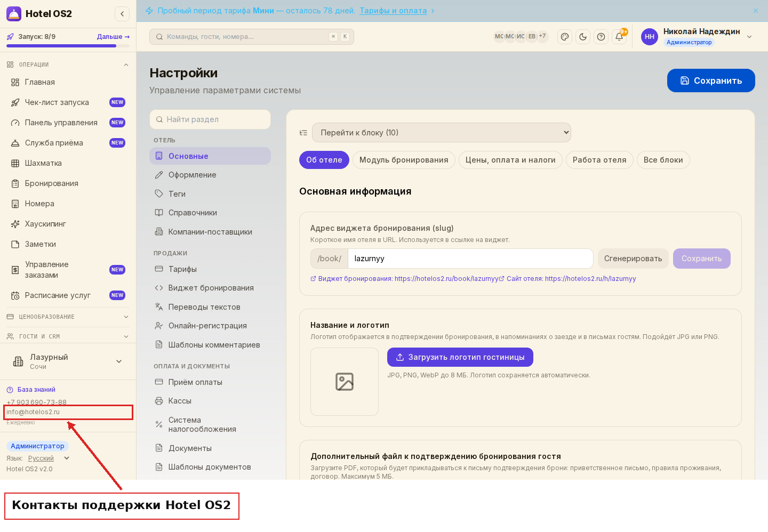Open Чек-лист запуска
768x532 pixels.
click(68, 102)
